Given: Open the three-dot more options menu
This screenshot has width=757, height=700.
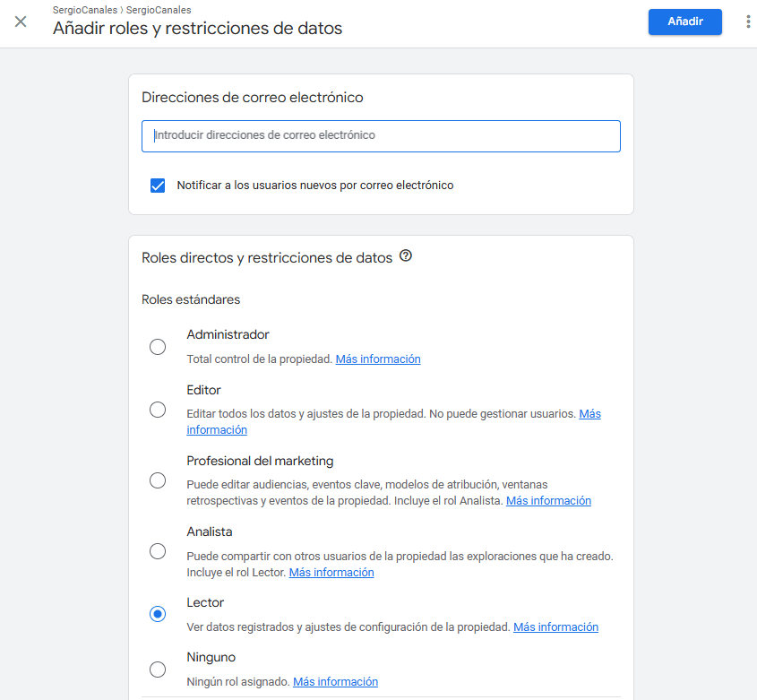Looking at the screenshot, I should (x=748, y=22).
